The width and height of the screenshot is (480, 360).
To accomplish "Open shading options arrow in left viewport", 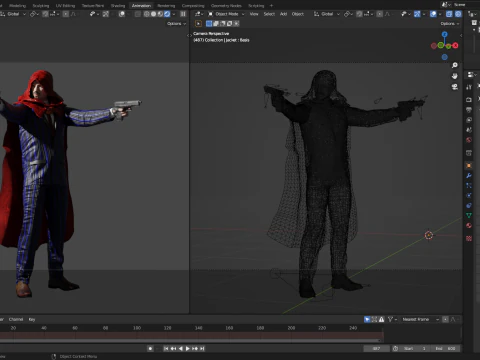I will 174,14.
